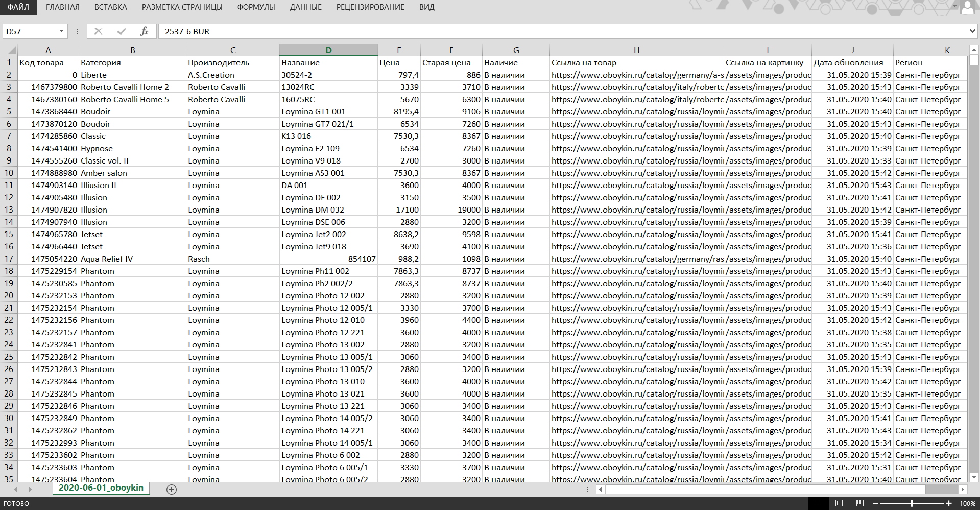Click cell Amber salon

click(x=132, y=173)
